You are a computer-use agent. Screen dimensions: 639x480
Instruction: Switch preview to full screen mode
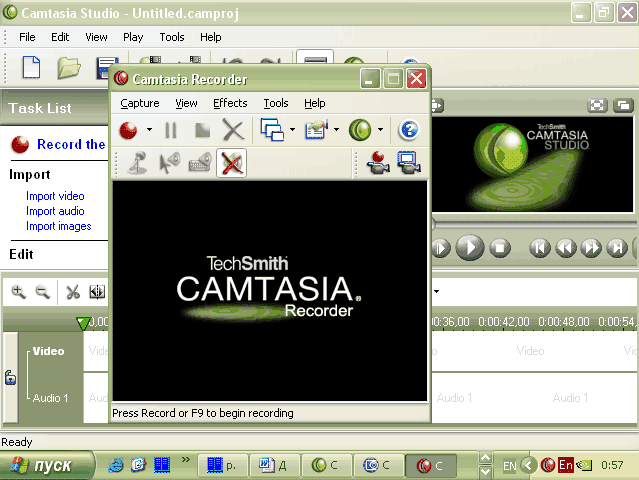click(x=597, y=106)
